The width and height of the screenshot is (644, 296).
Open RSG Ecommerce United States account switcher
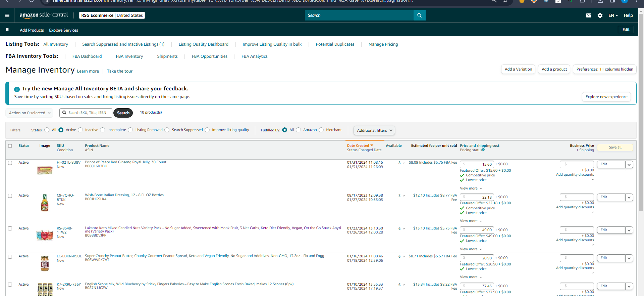point(112,15)
